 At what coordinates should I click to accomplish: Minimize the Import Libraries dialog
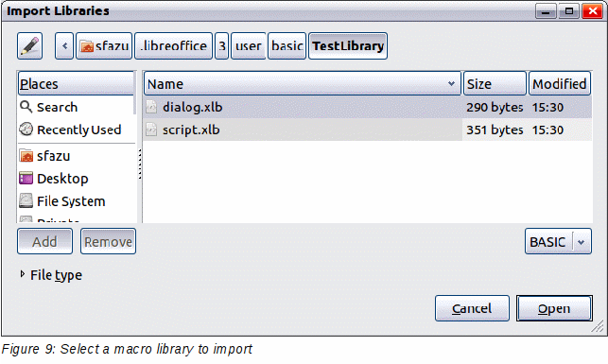(546, 11)
